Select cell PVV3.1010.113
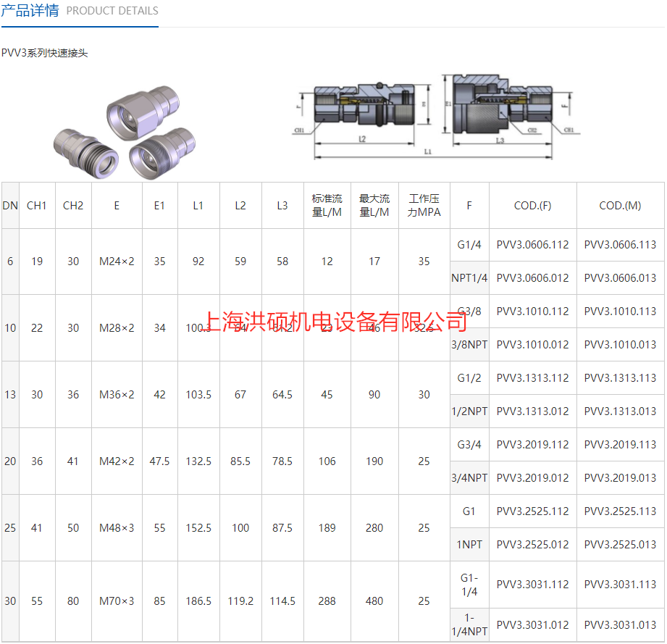 tap(620, 311)
